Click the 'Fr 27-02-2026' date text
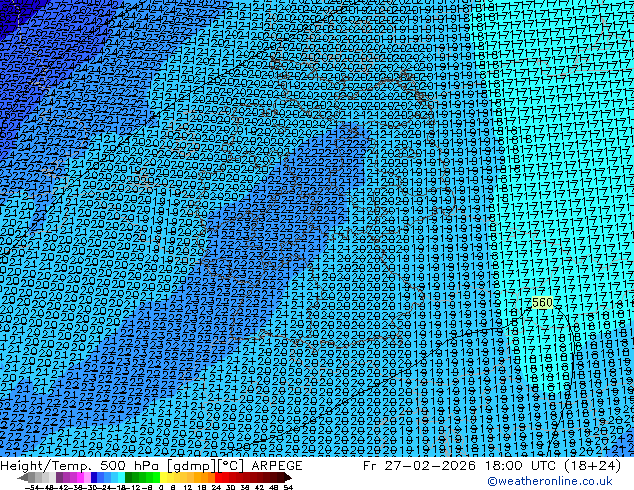Image resolution: width=634 pixels, height=490 pixels. tap(419, 466)
